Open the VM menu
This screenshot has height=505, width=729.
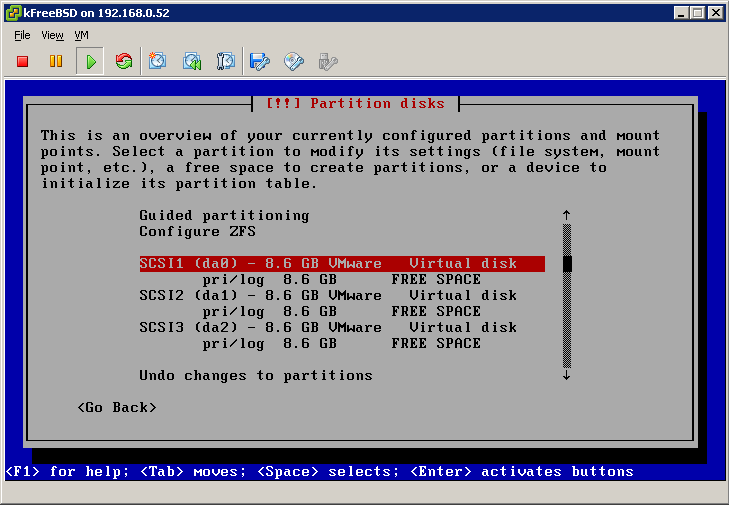[x=81, y=35]
